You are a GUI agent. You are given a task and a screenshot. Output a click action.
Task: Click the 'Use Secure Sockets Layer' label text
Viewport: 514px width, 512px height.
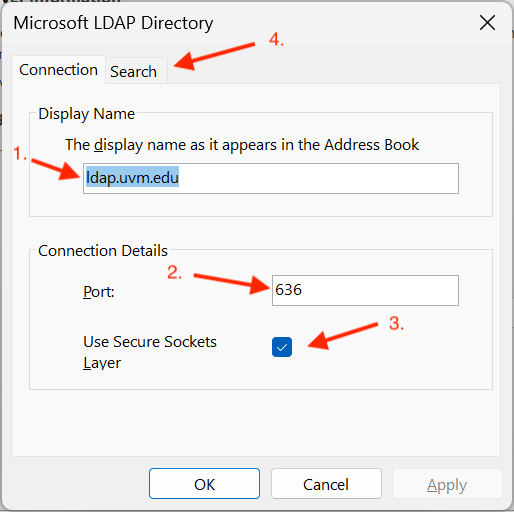coord(150,352)
